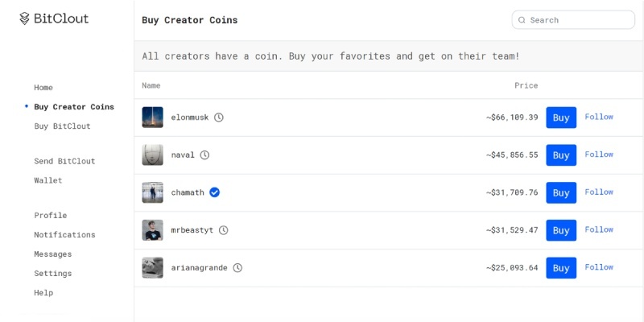Open Wallet from the sidebar
The image size is (644, 322).
pos(48,180)
